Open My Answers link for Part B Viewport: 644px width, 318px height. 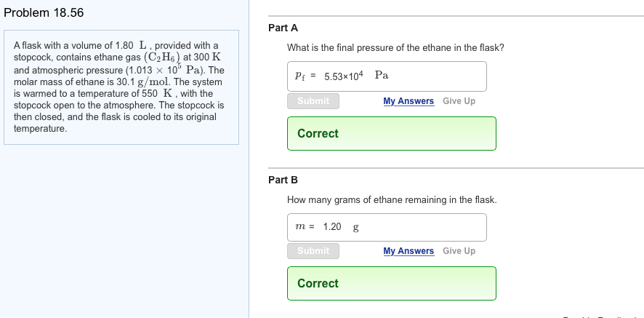pyautogui.click(x=408, y=251)
